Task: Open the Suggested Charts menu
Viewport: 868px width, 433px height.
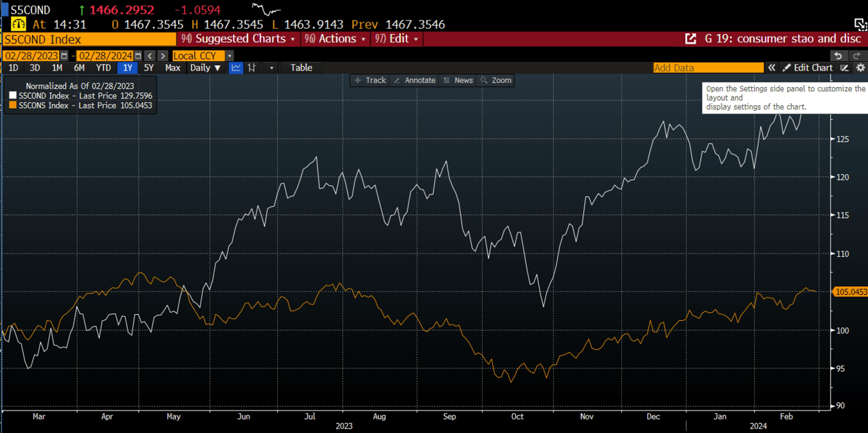Action: coord(239,39)
